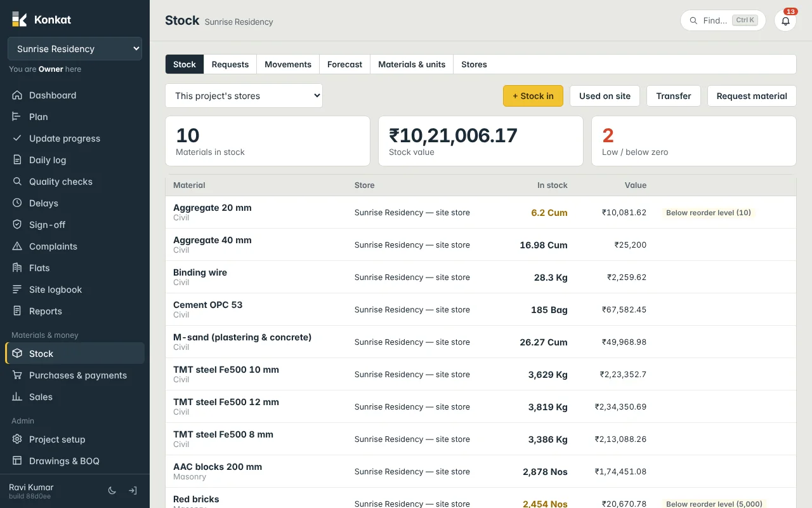Open the Materials & units tab

click(x=412, y=64)
